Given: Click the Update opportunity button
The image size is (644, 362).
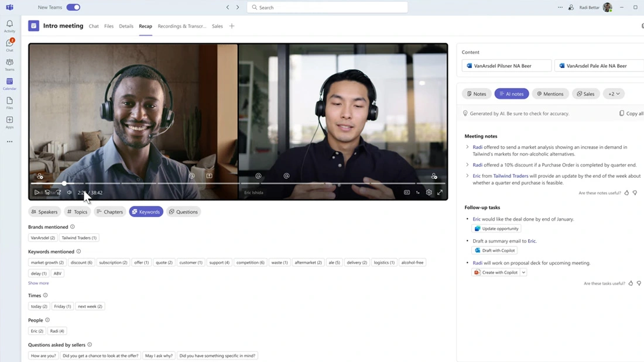Looking at the screenshot, I should 496,229.
